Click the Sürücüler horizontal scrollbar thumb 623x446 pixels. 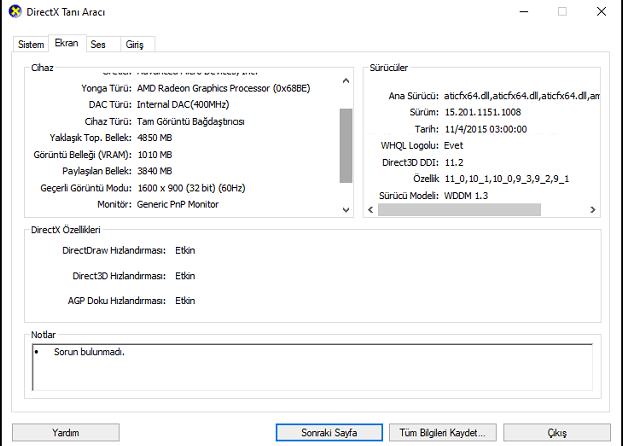click(459, 210)
